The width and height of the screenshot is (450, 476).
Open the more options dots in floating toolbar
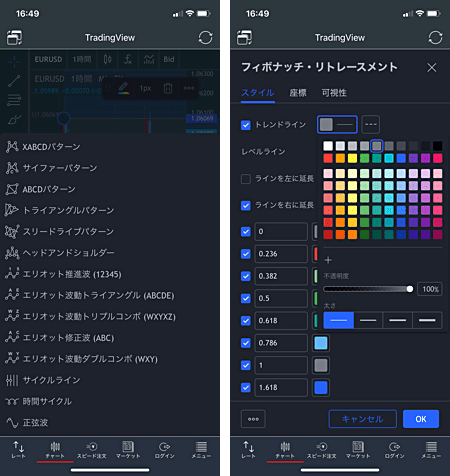pos(189,88)
